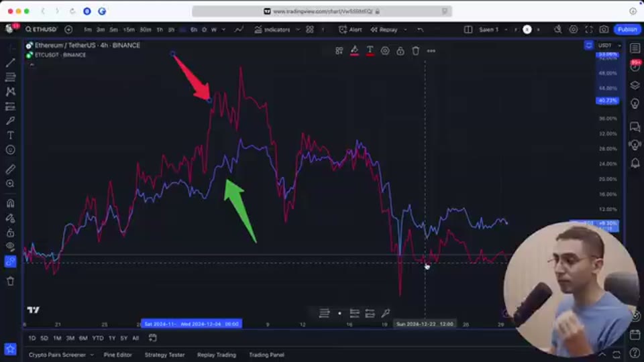Toggle magnet mode
This screenshot has height=362, width=644.
point(10,203)
